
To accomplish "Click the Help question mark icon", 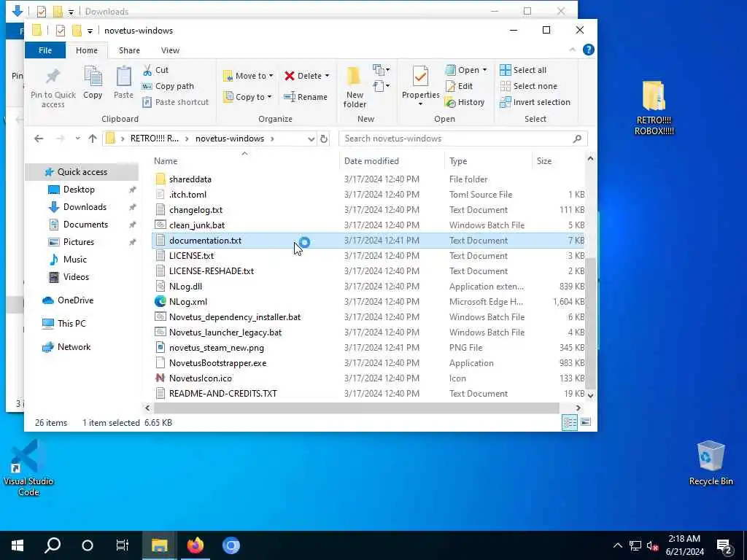I will point(589,50).
